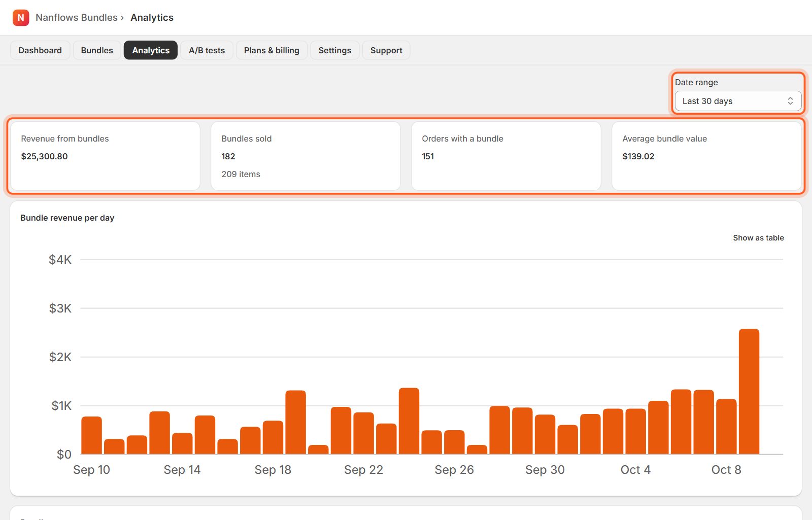The width and height of the screenshot is (812, 520).
Task: Click the $4K axis label
Action: [60, 260]
